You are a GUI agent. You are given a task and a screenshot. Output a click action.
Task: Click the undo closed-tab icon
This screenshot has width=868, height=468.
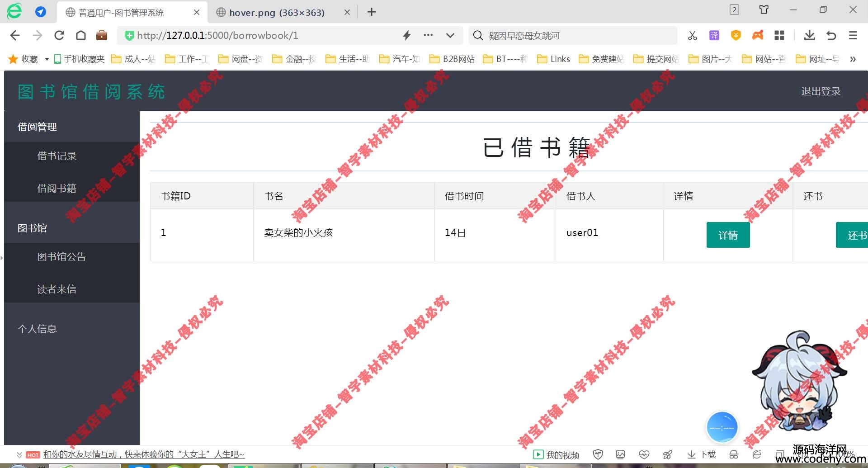pyautogui.click(x=831, y=35)
